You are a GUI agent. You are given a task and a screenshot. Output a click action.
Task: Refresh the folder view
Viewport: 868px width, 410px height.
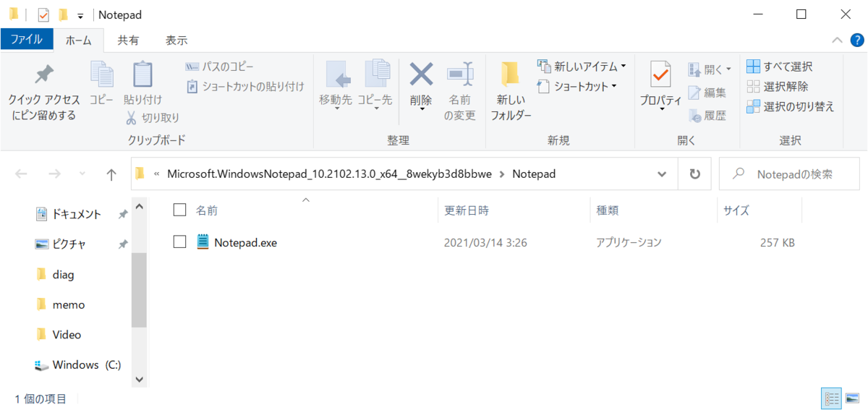[695, 174]
